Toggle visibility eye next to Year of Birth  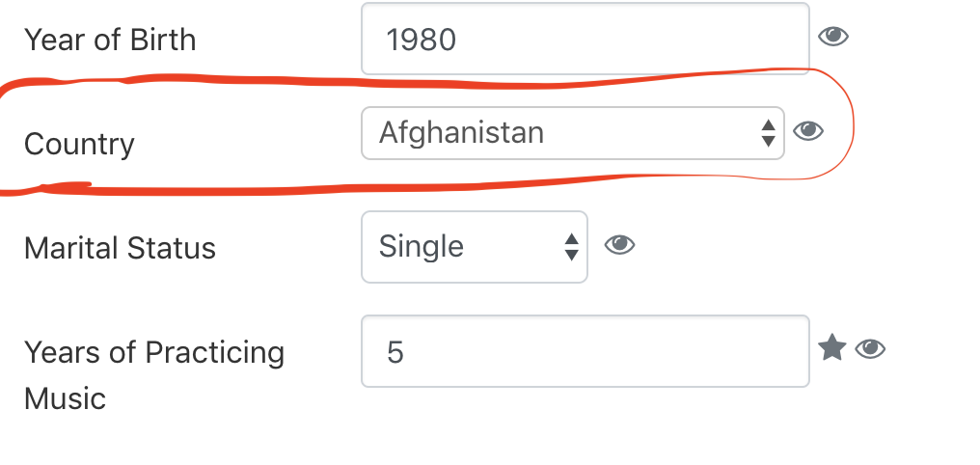tap(833, 37)
